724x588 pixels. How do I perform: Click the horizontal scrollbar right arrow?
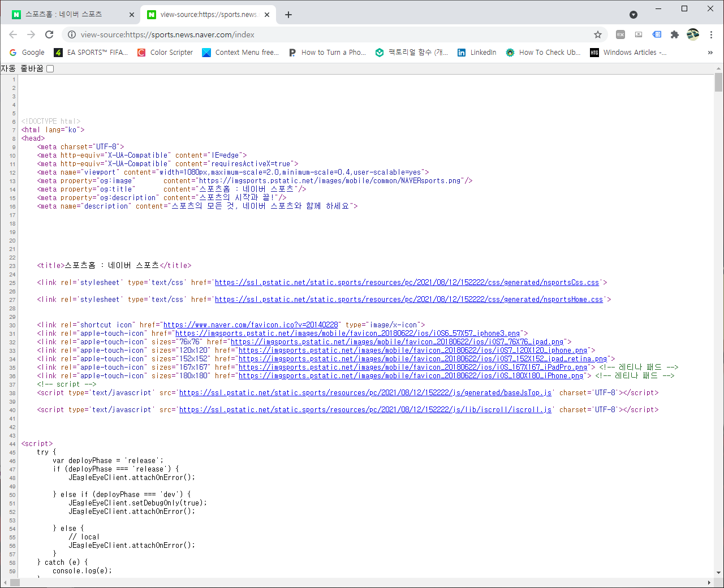pyautogui.click(x=709, y=583)
